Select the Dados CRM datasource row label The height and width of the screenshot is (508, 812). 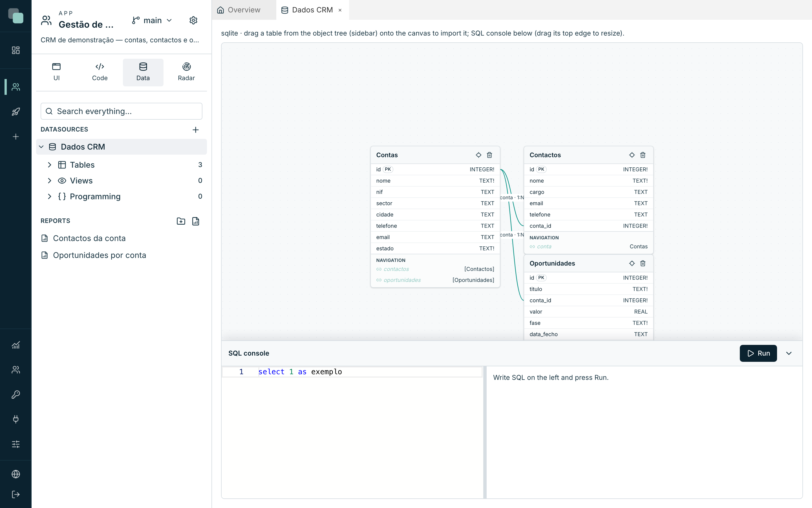(x=83, y=147)
